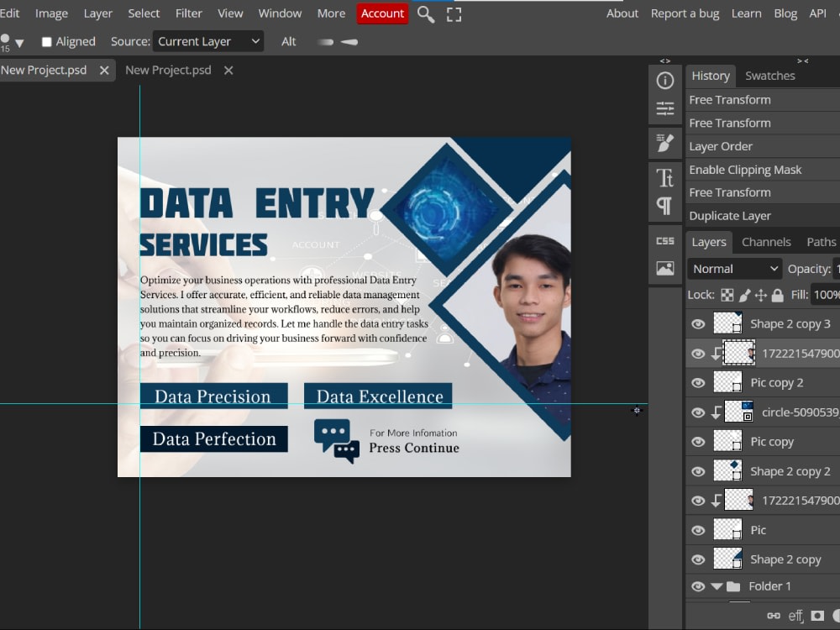This screenshot has width=840, height=630.
Task: Select the hard-edge brush shape preset
Action: point(325,42)
